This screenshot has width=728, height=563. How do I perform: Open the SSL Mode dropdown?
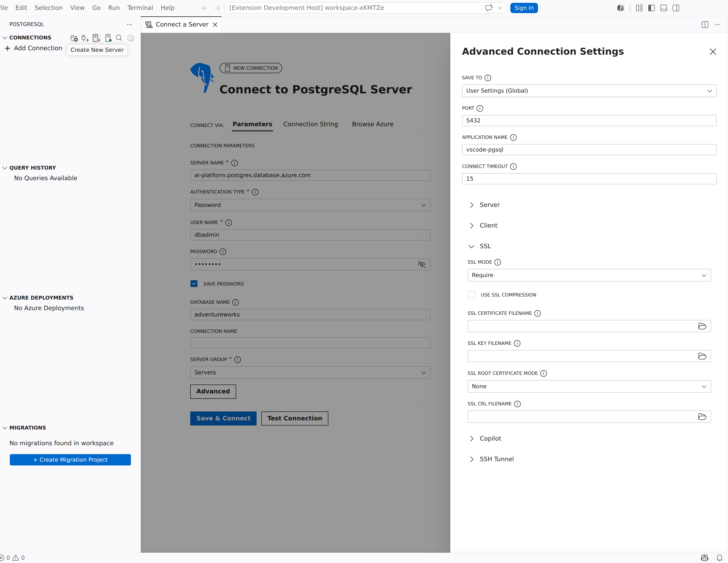click(x=589, y=275)
